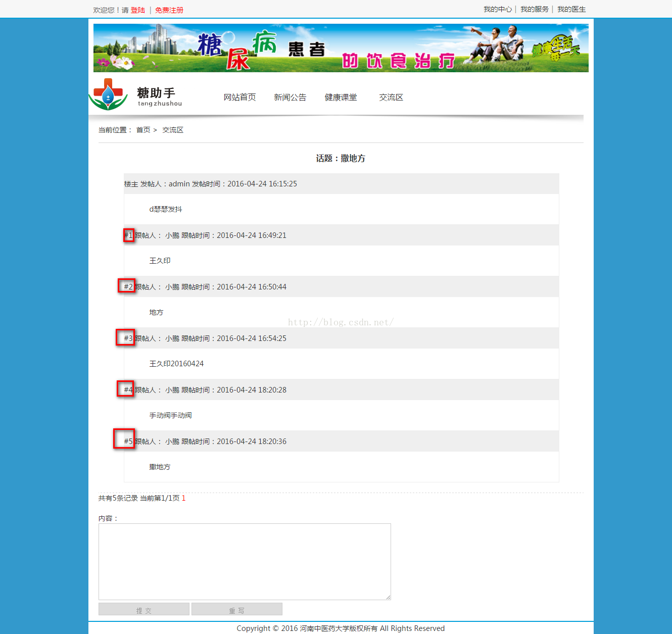The height and width of the screenshot is (634, 672).
Task: Navigate to 网站首页 menu item
Action: point(240,97)
